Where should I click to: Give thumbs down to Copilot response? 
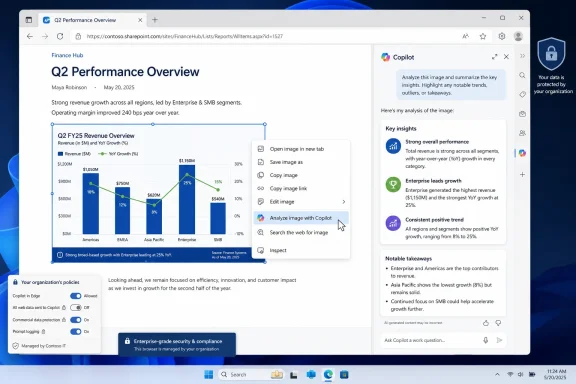498,323
